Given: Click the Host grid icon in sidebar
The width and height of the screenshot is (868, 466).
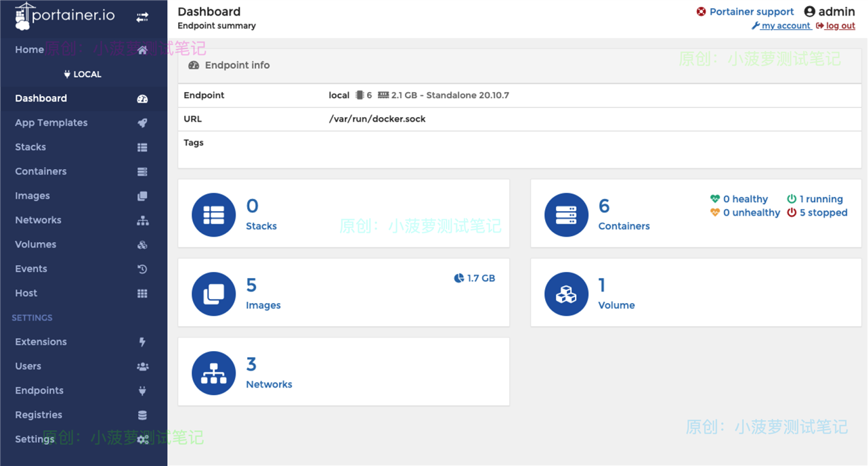Looking at the screenshot, I should coord(142,294).
